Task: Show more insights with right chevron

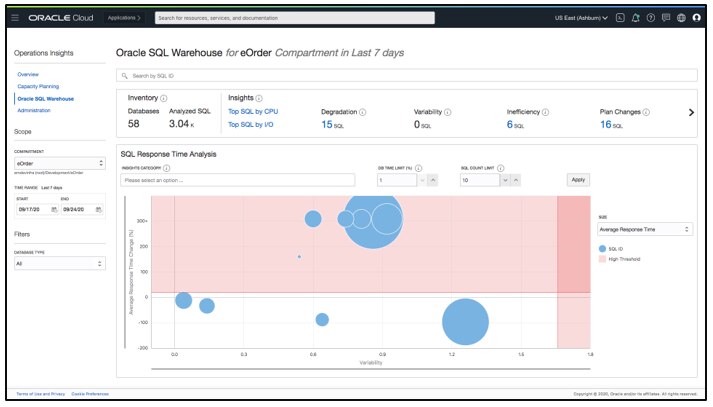Action: point(691,112)
